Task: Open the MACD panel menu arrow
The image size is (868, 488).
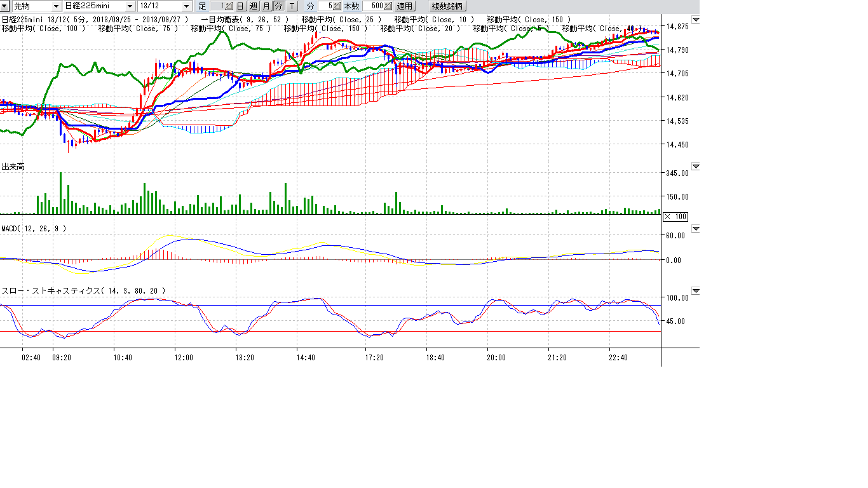Action: pos(696,228)
